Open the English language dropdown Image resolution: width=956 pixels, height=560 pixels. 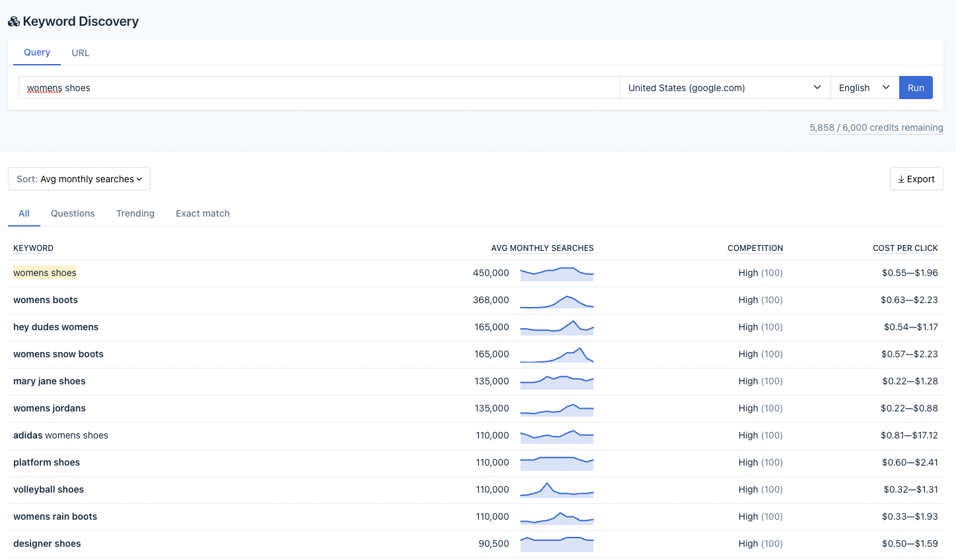click(864, 88)
